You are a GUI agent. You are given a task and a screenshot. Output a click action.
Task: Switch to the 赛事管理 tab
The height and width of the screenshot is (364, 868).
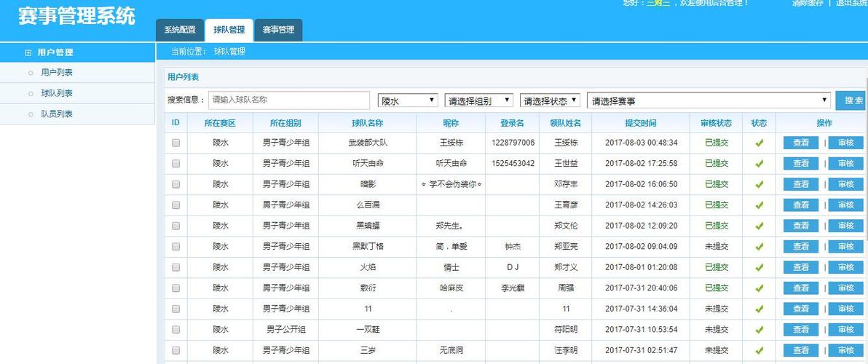pos(278,30)
